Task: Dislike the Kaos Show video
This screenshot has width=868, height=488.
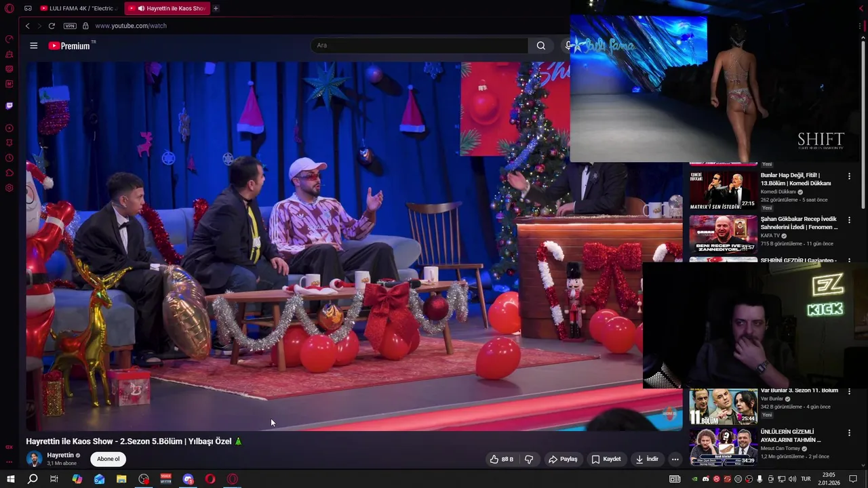Action: (x=529, y=459)
